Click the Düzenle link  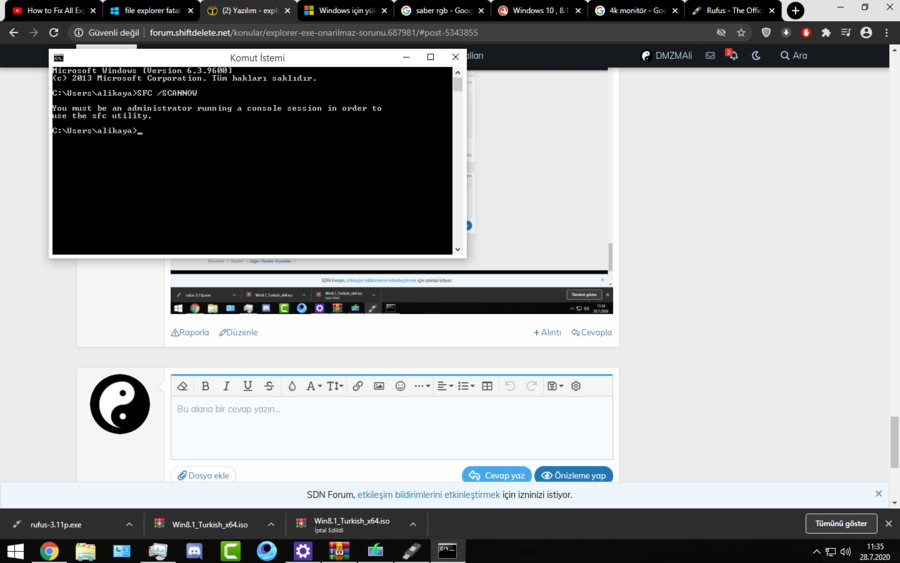point(238,332)
